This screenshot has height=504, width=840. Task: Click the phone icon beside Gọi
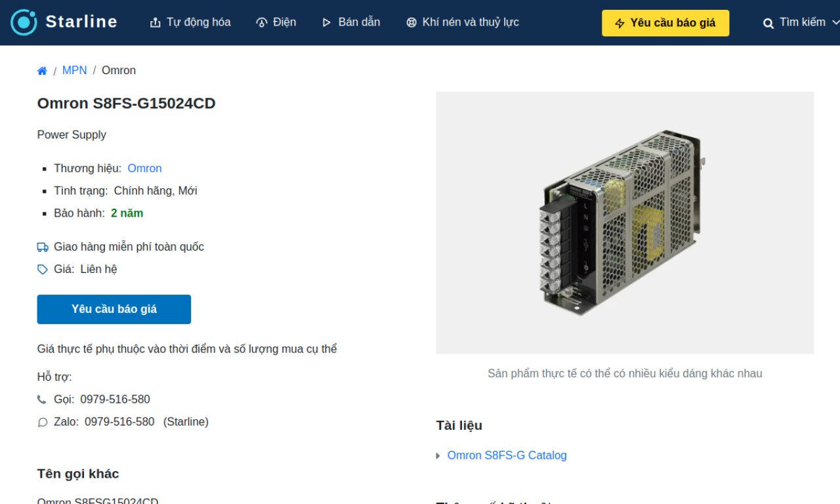click(42, 400)
